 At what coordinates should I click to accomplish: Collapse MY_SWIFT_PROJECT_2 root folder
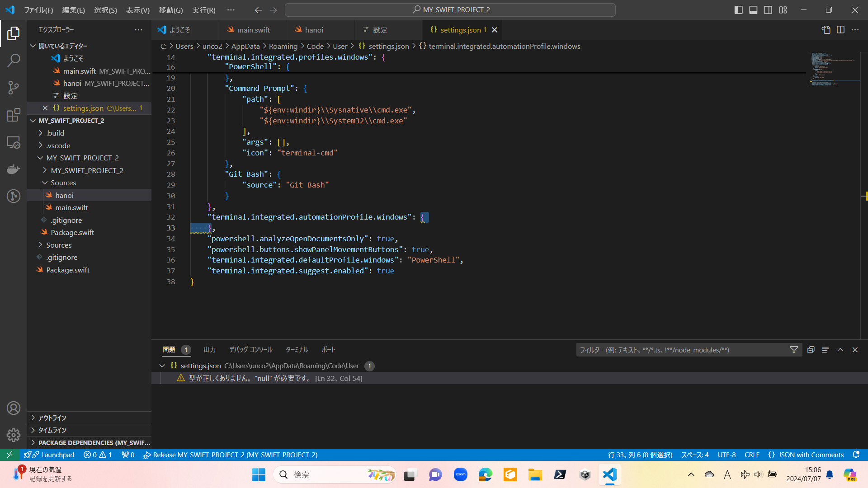tap(33, 121)
